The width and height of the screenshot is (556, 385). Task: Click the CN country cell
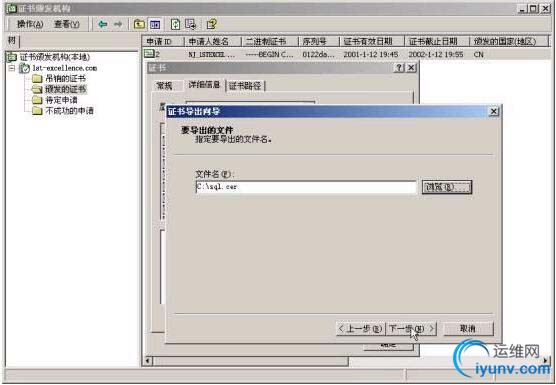(478, 55)
